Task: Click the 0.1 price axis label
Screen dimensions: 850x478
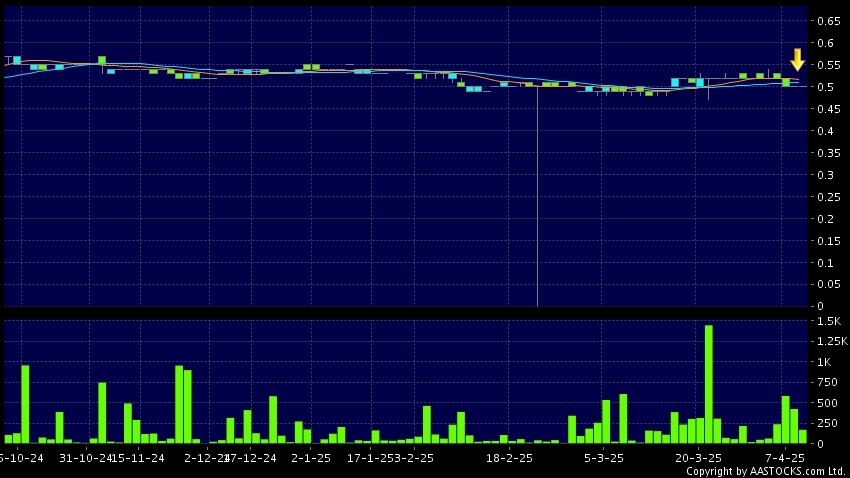Action: [x=826, y=263]
